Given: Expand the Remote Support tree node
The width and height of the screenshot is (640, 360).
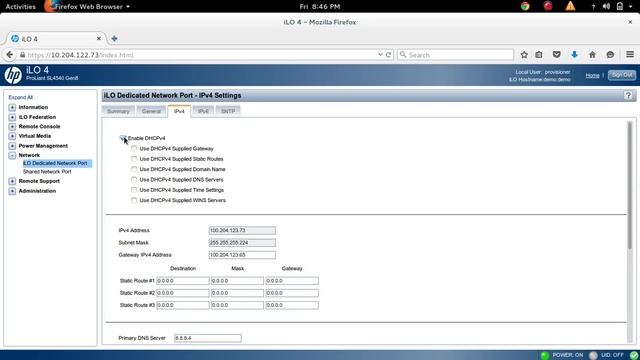Looking at the screenshot, I should (12, 181).
